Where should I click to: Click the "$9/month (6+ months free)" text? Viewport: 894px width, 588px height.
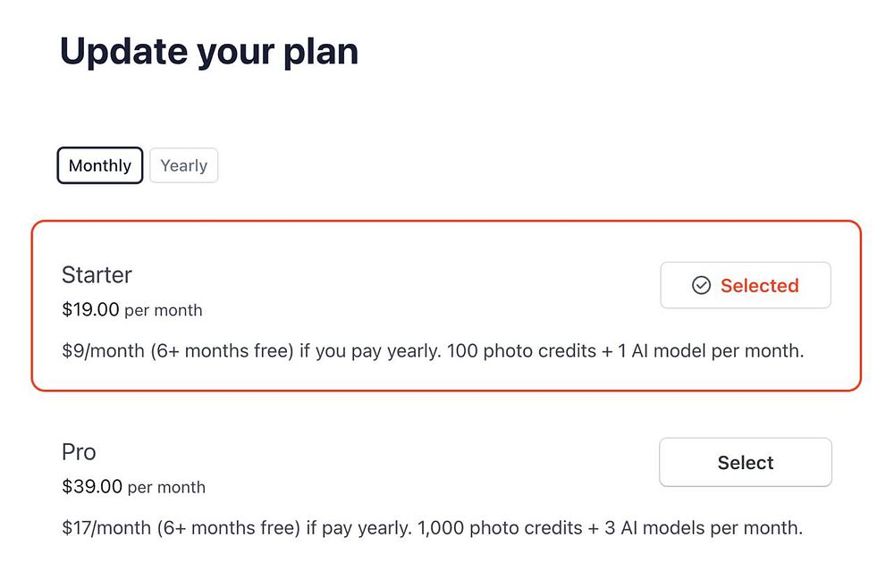178,351
